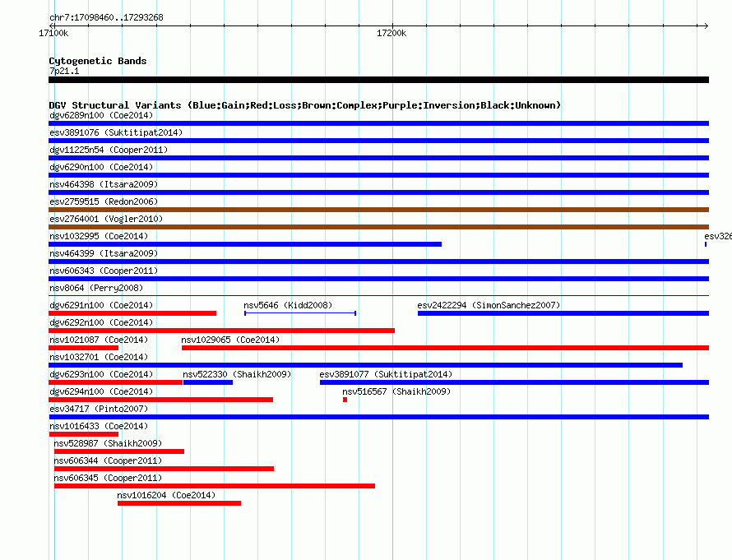
Task: Open the esv2422294 (SimonSanchez2007) label
Action: pyautogui.click(x=489, y=305)
